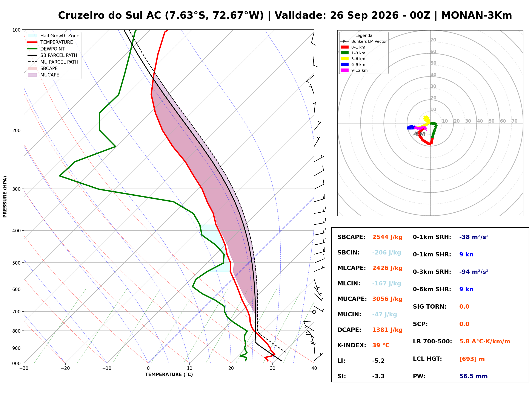Click the red TEMPERATURE legend line
Viewport: 532px width, 393px height.
pos(32,42)
